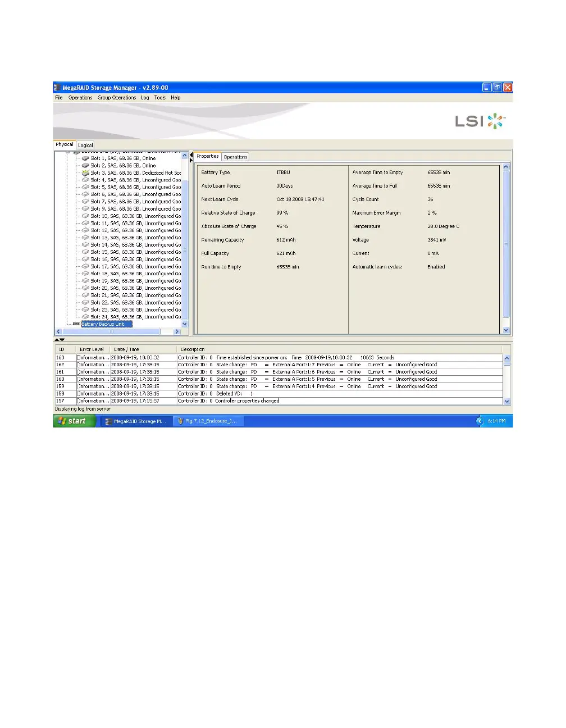Sort log by Error Level column header

click(92, 349)
